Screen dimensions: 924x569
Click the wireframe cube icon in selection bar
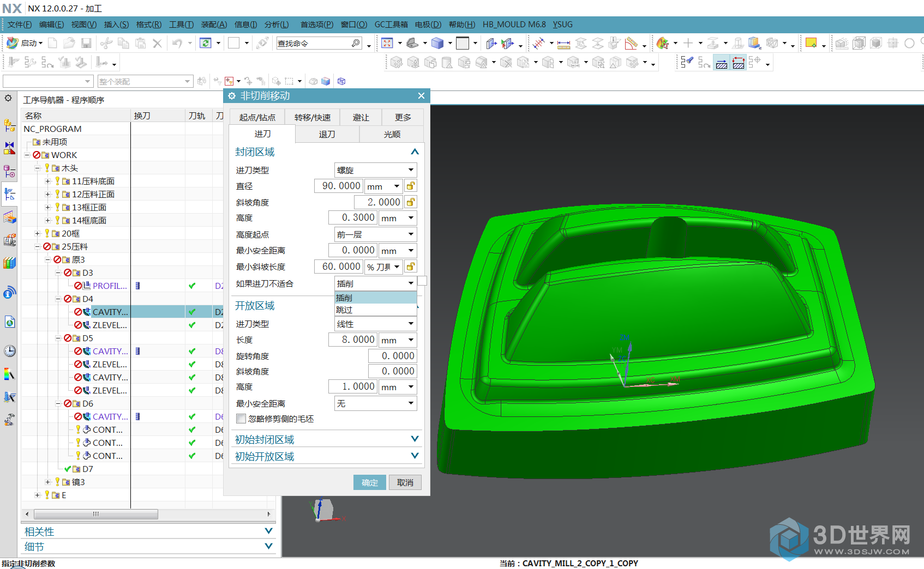pos(341,81)
